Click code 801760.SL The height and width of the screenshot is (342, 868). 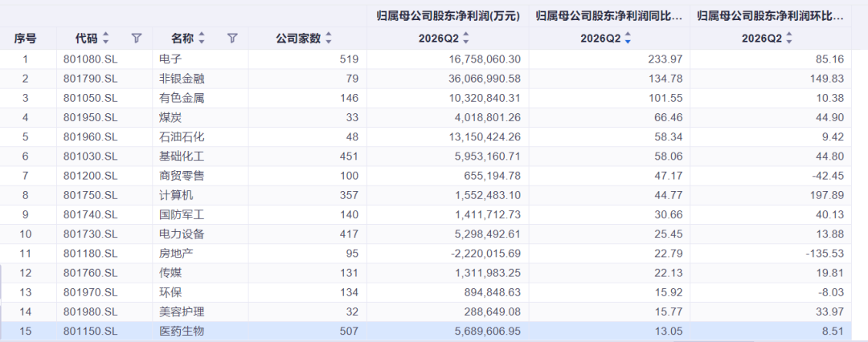[90, 273]
